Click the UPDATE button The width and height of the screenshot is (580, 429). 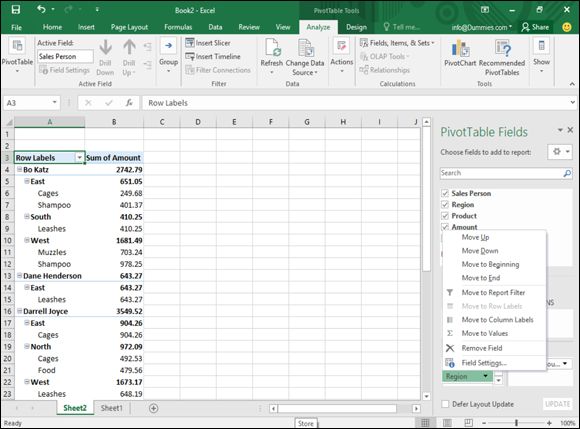point(557,404)
